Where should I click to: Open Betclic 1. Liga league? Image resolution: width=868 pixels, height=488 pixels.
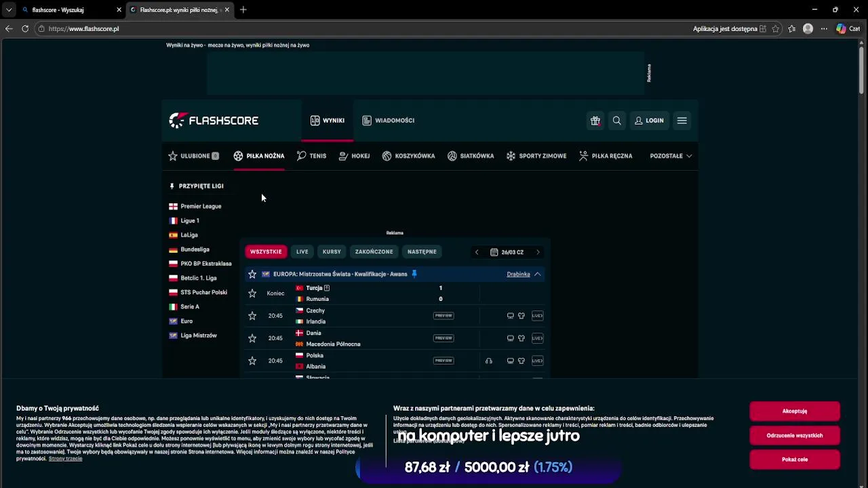193,278
